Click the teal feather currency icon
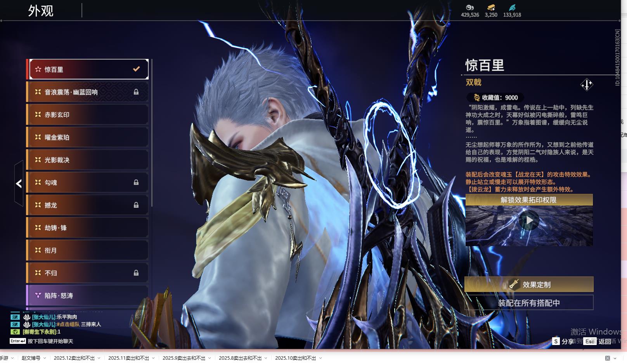This screenshot has width=627, height=364. click(x=512, y=7)
